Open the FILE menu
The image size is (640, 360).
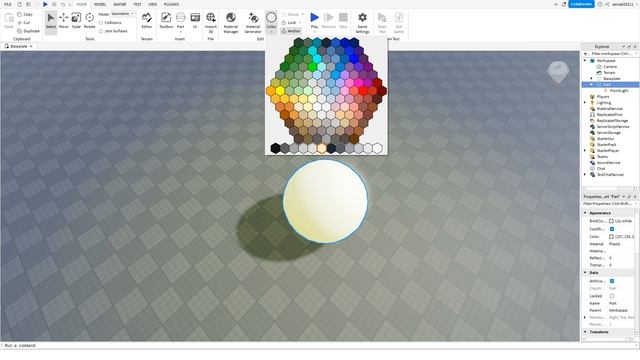coord(8,4)
